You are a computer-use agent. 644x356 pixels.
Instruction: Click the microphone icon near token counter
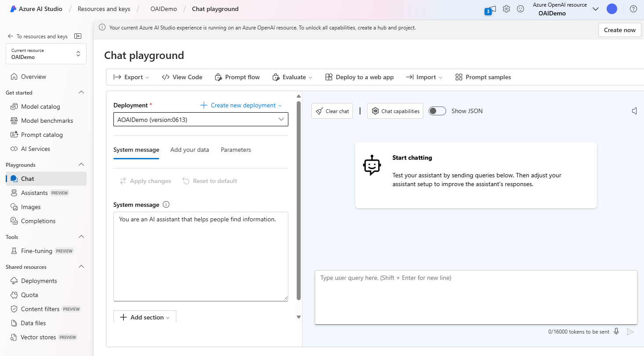pyautogui.click(x=616, y=331)
